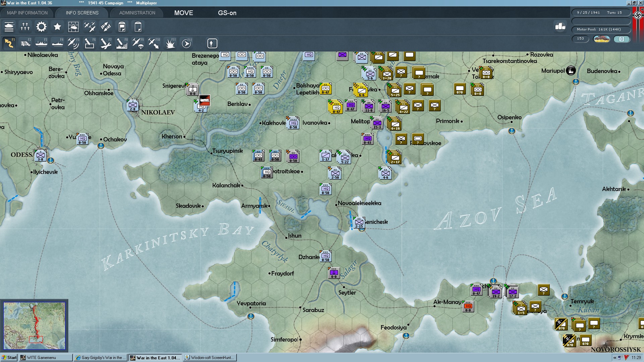Switch to Wisdom-soft ScreenHunter taskbar item
This screenshot has height=362, width=644.
point(210,358)
